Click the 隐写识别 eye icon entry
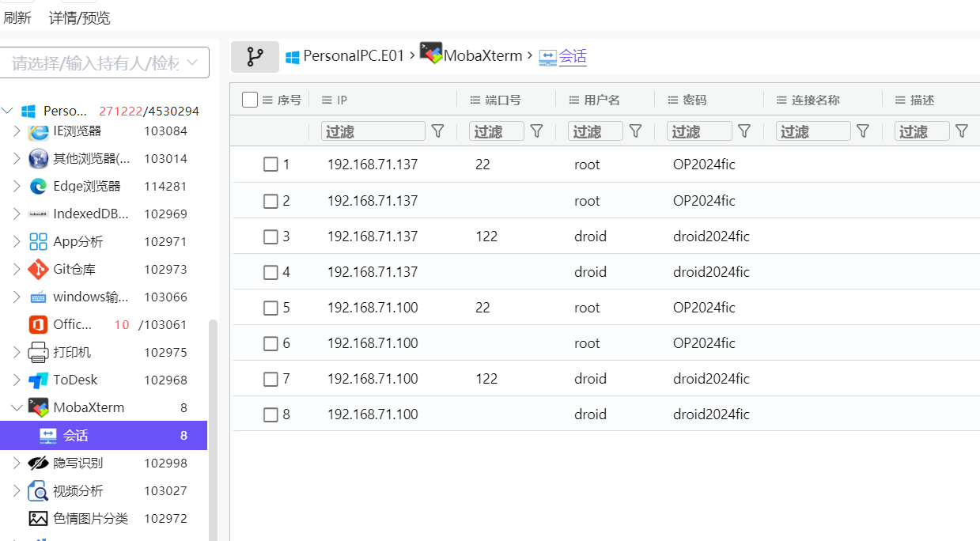 [x=38, y=463]
